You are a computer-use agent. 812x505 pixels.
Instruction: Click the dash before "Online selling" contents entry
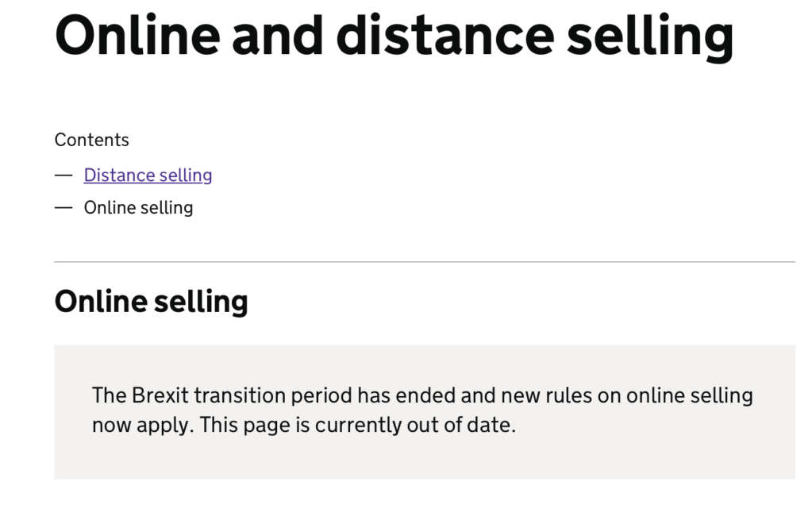63,209
